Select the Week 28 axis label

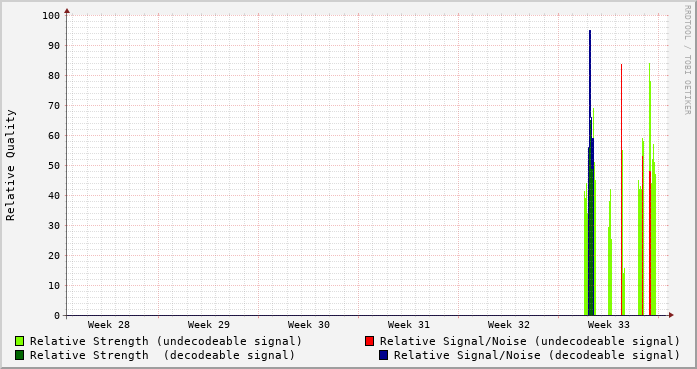109,325
